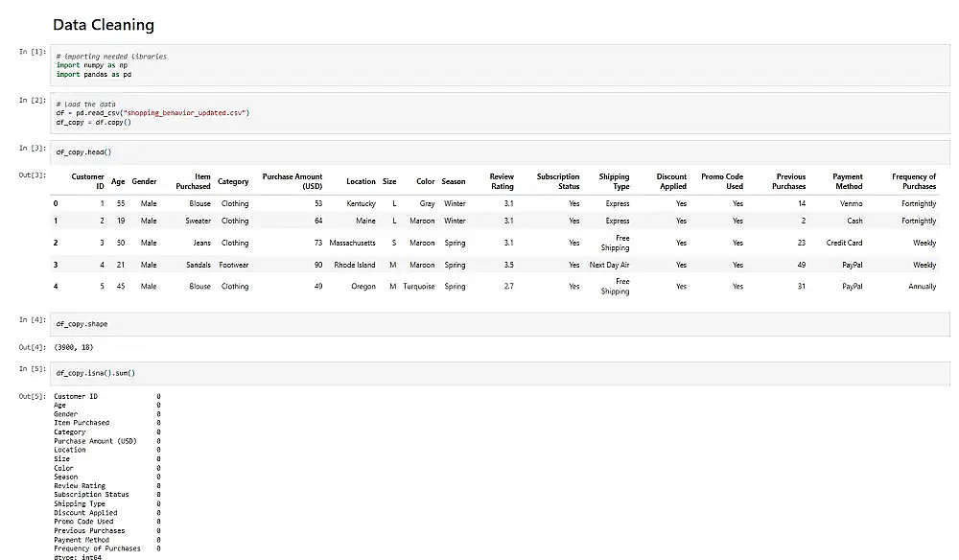Click the Massachusetts location cell

(x=352, y=243)
